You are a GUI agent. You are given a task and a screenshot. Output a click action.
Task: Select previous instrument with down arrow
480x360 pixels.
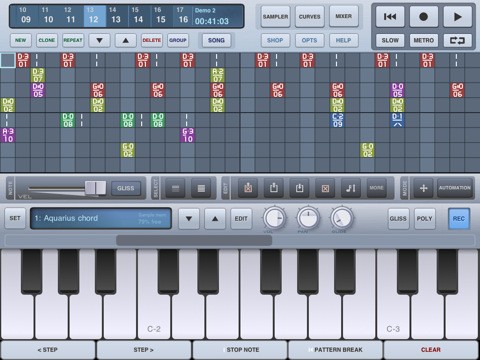point(189,219)
